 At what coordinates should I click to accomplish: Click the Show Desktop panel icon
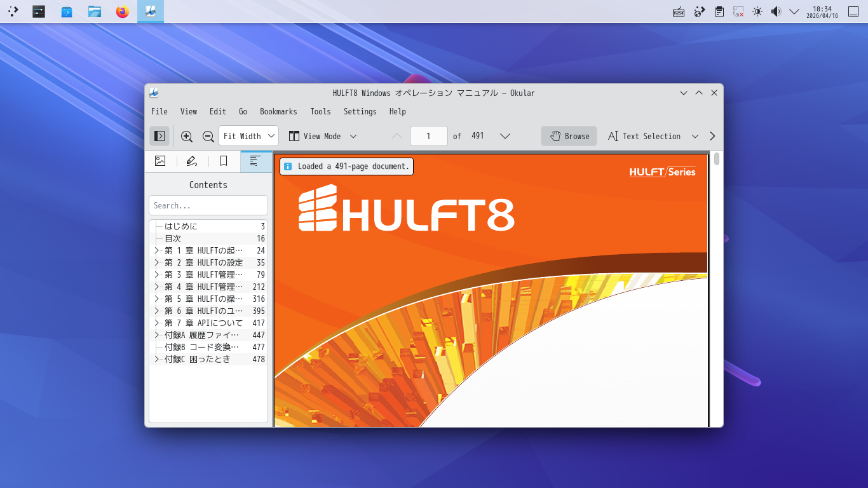click(853, 11)
